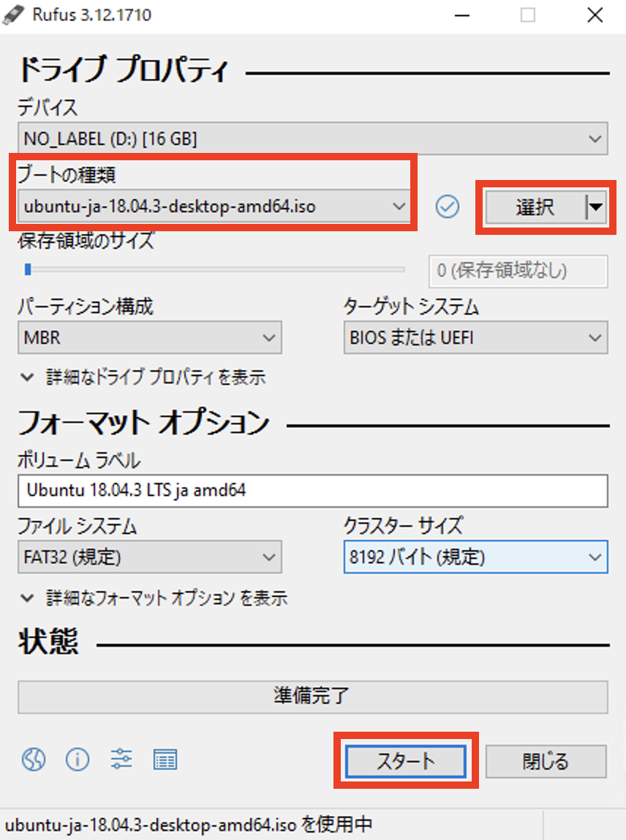Open the arrow next to 選択 button
The height and width of the screenshot is (840, 626).
tap(595, 207)
